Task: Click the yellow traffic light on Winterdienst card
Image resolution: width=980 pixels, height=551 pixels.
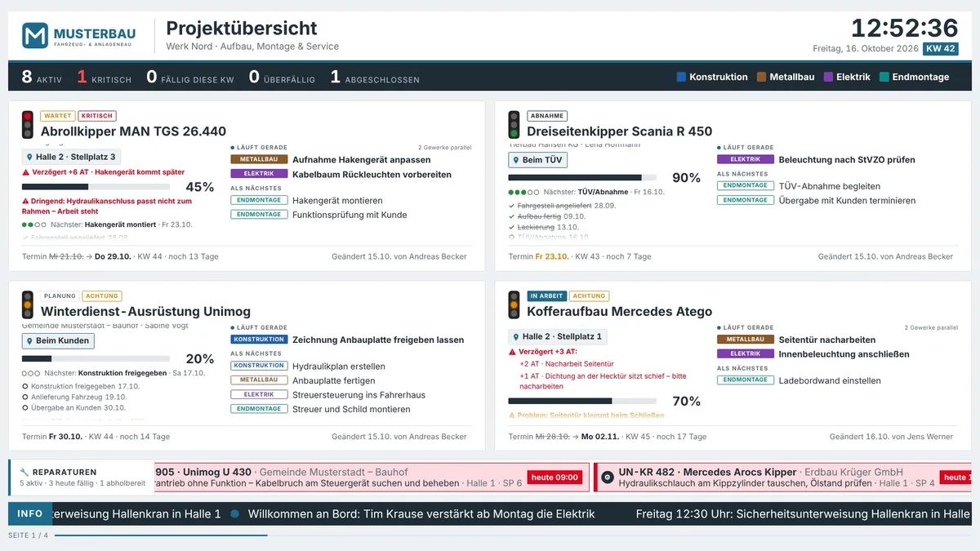Action: coord(28,304)
